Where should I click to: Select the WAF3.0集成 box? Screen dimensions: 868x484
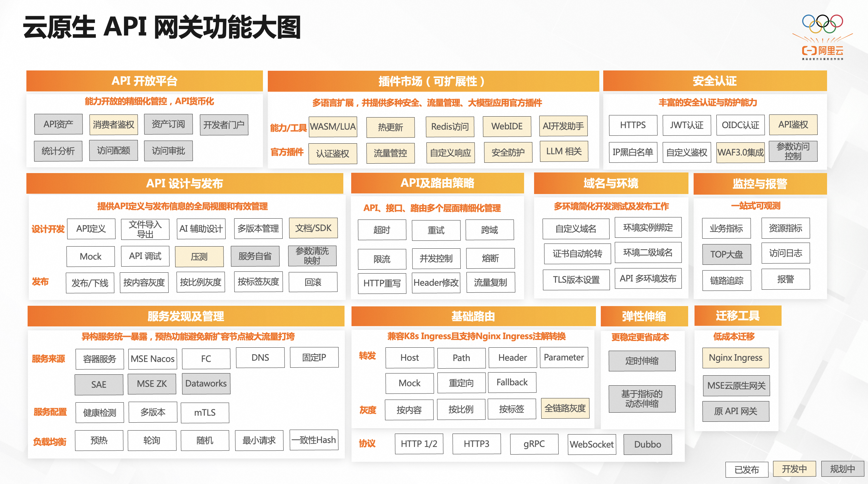(740, 152)
